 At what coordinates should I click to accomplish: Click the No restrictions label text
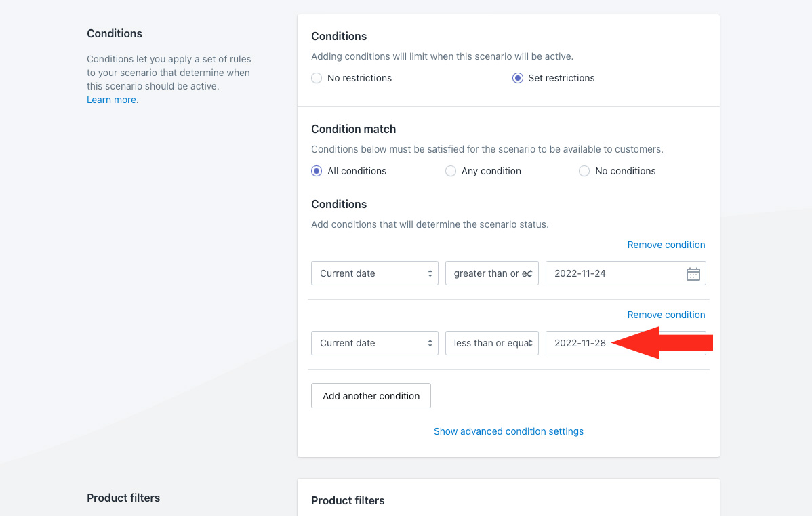pyautogui.click(x=359, y=78)
